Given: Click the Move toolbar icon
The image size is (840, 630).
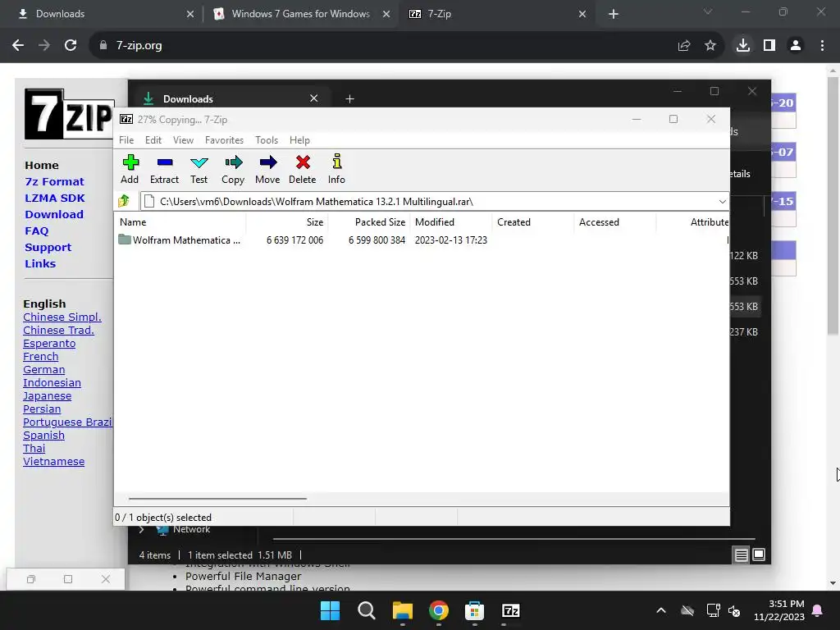Looking at the screenshot, I should click(x=267, y=169).
